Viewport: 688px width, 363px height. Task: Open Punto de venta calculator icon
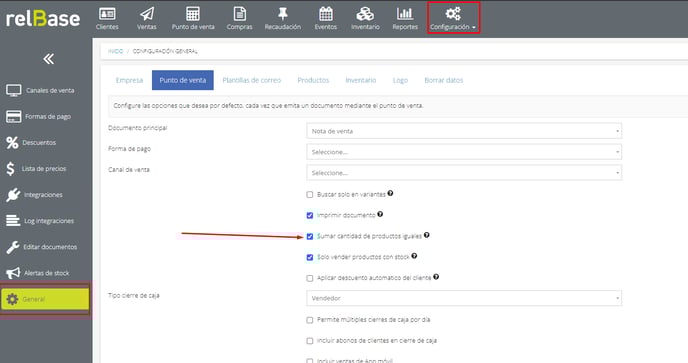tap(193, 14)
